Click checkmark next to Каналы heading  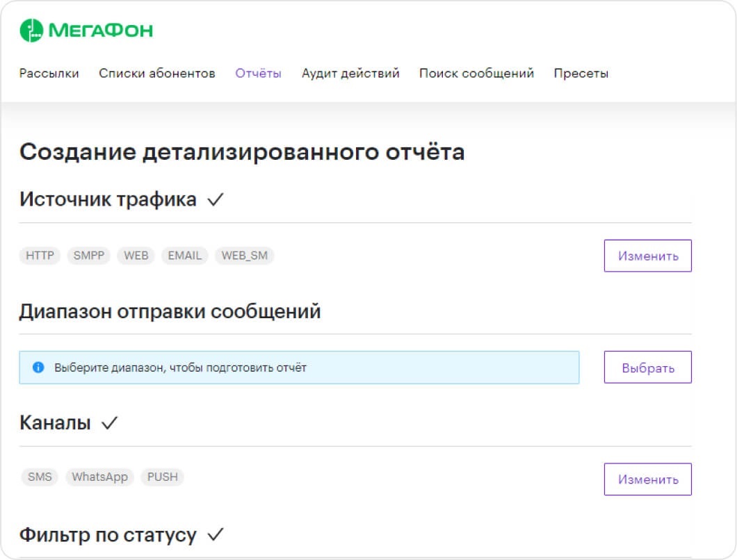click(109, 423)
